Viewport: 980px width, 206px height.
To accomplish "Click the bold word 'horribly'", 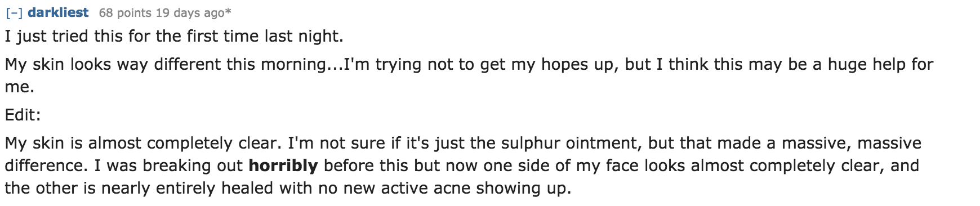I will point(283,165).
